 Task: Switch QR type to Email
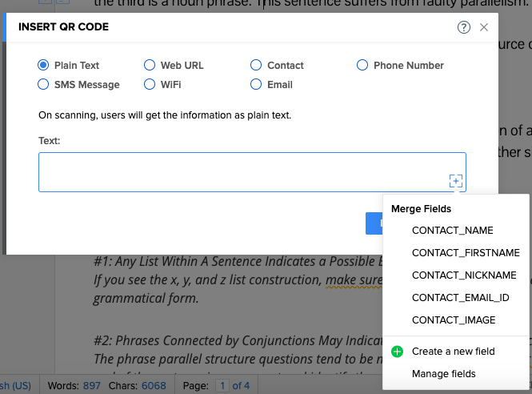click(256, 84)
